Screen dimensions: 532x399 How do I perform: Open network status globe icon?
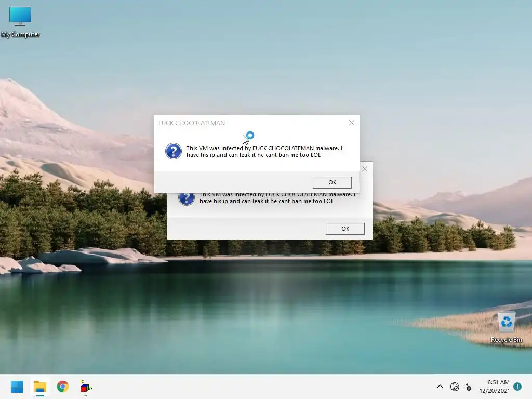454,387
